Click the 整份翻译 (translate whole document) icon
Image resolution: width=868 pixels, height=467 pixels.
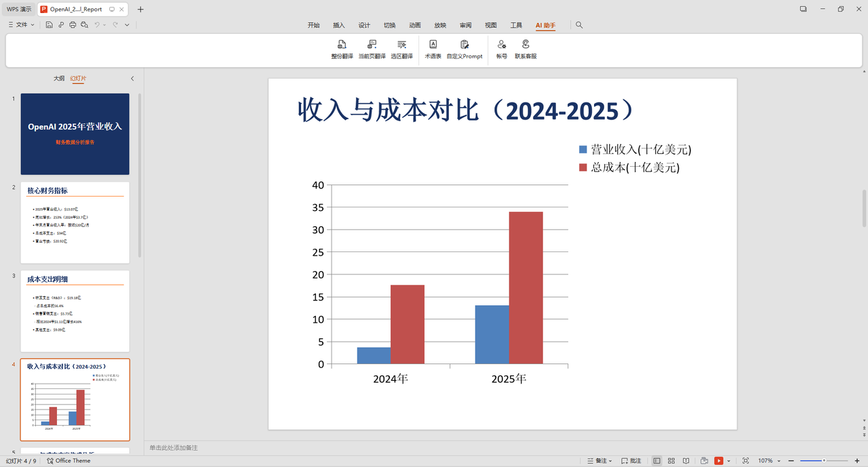click(342, 44)
